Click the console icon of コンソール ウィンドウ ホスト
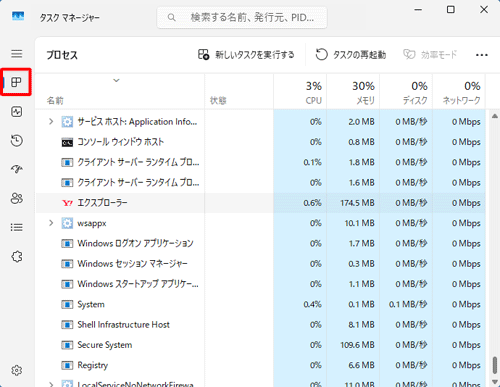Image resolution: width=500 pixels, height=387 pixels. [x=67, y=142]
